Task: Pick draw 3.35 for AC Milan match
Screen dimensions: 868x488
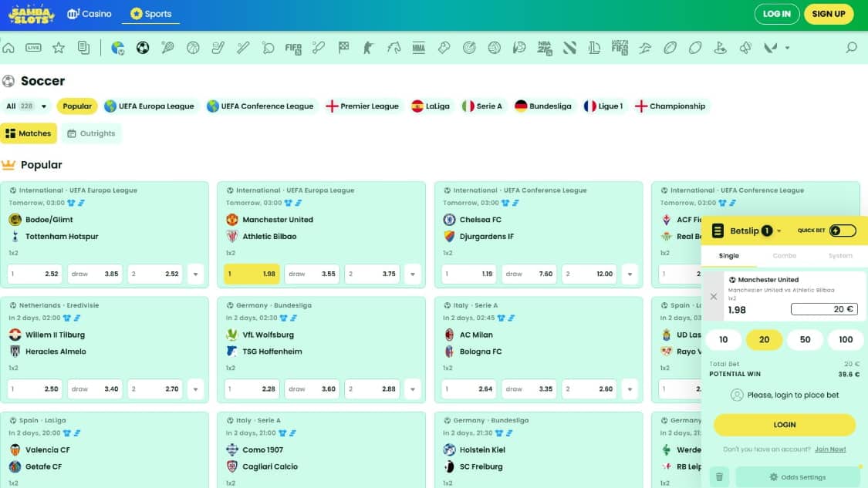Action: [529, 389]
